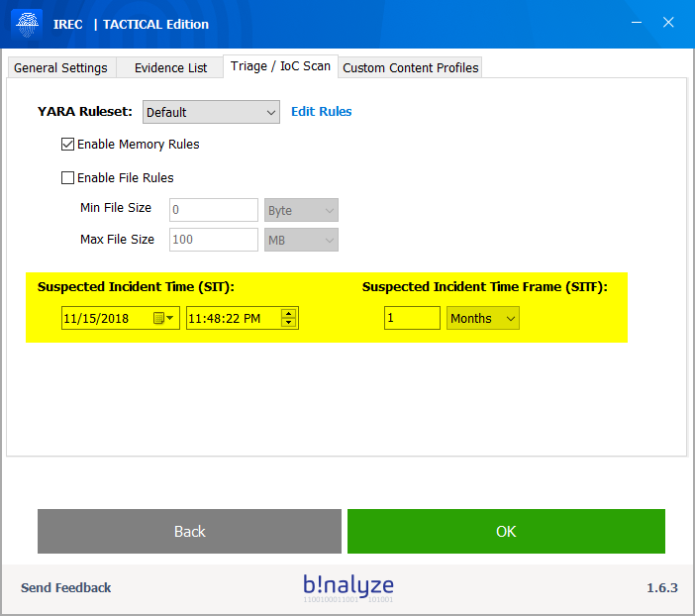Click the SITF number input field

412,318
